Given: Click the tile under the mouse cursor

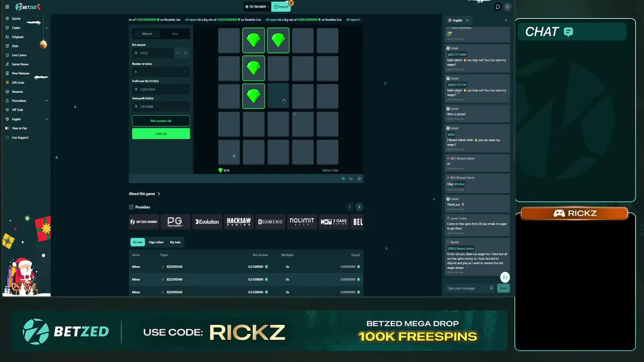Looking at the screenshot, I should [278, 96].
